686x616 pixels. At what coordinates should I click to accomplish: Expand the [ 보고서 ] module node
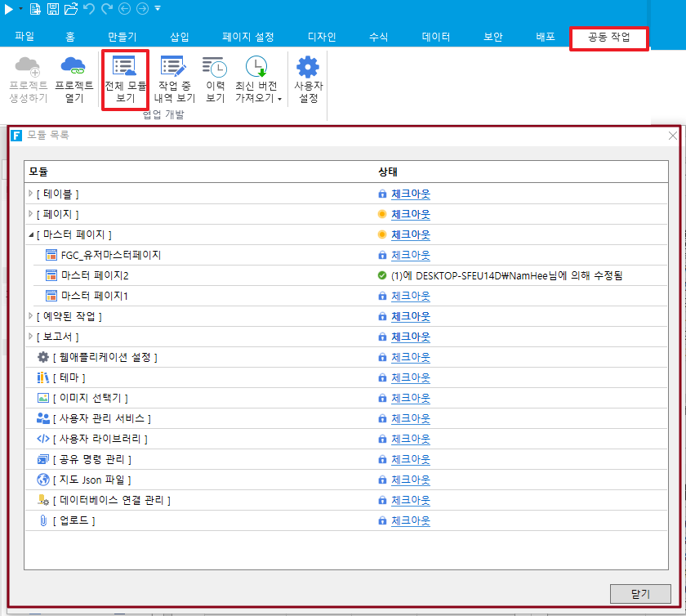point(31,337)
